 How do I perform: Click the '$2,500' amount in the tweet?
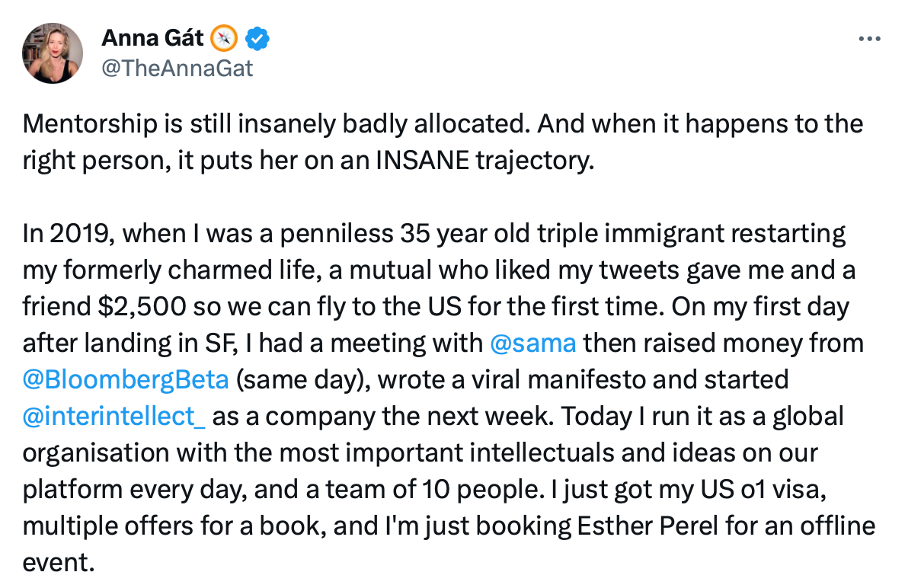click(x=142, y=306)
